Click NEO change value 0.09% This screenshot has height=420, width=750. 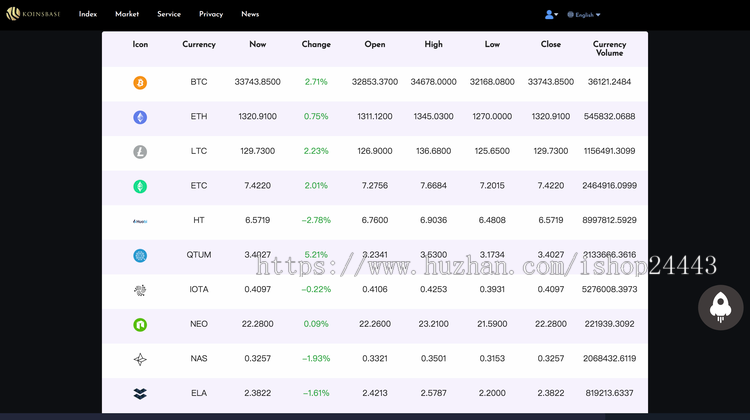[316, 324]
